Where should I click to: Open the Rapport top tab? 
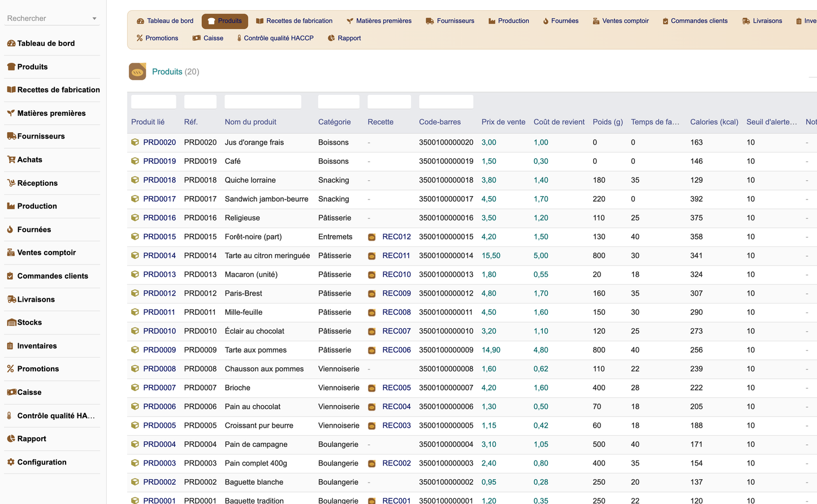[344, 38]
